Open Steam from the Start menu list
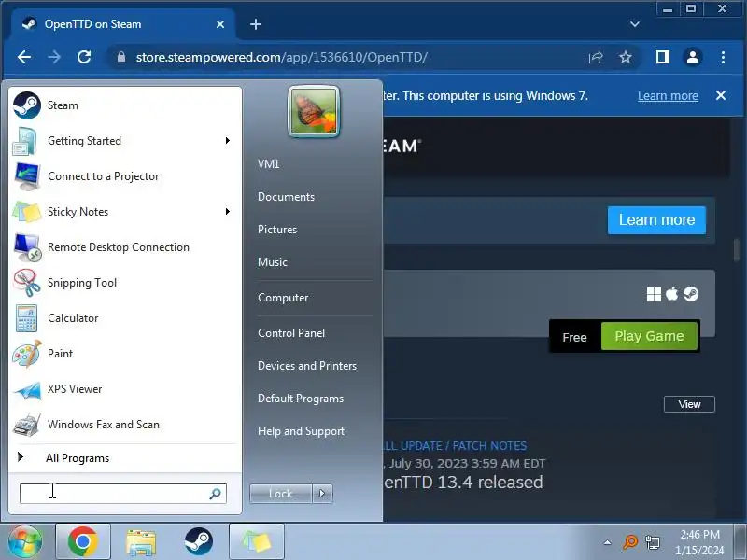 click(124, 105)
